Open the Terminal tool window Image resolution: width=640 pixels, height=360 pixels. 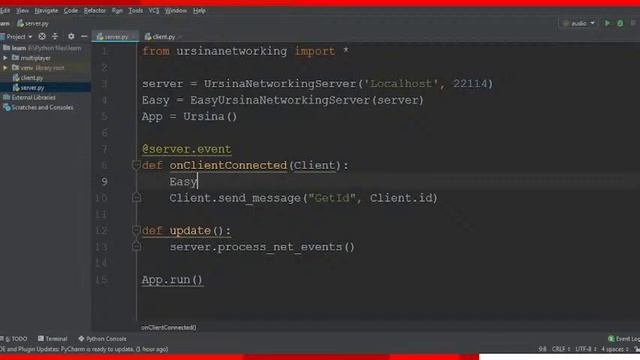click(x=52, y=339)
